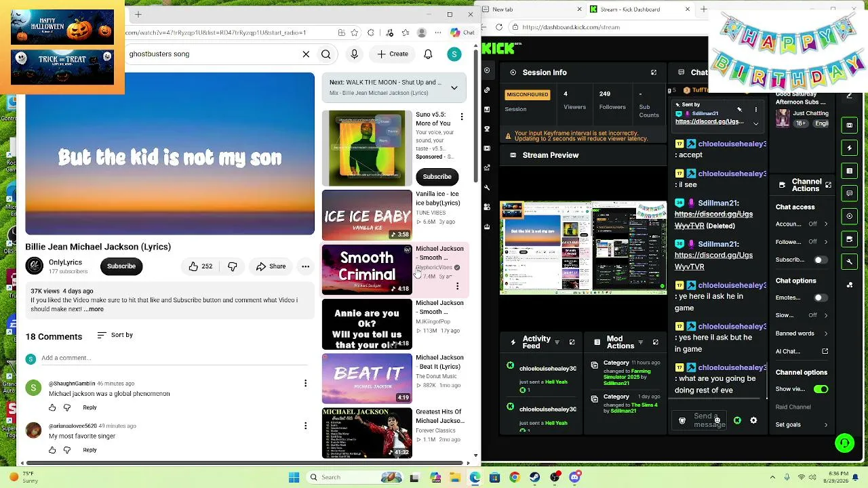This screenshot has width=868, height=488.
Task: Favorite this page in the browser address bar
Action: click(x=354, y=33)
